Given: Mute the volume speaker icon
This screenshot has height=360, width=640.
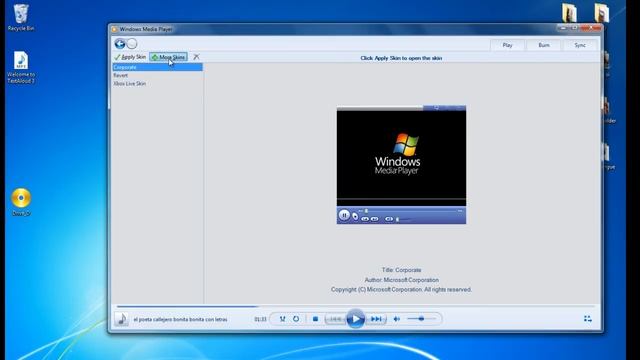Looking at the screenshot, I should tap(396, 319).
